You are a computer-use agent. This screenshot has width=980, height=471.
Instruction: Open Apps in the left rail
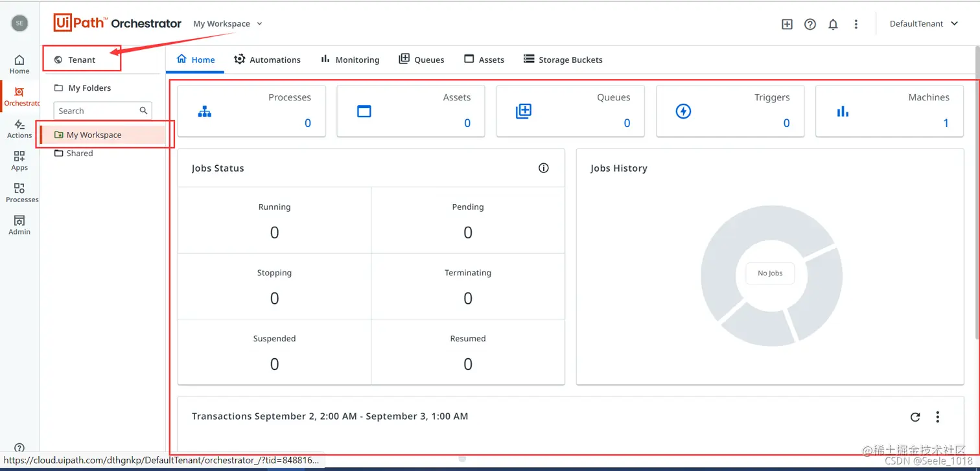19,161
